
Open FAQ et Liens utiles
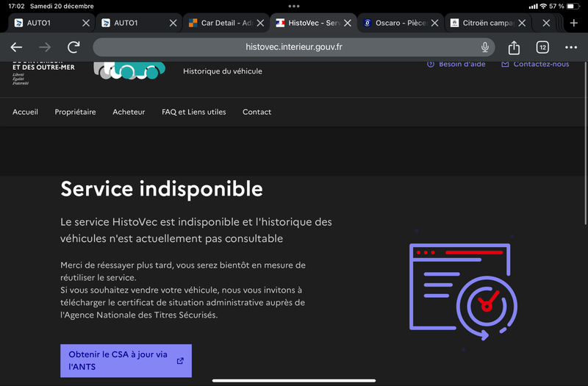pyautogui.click(x=193, y=112)
